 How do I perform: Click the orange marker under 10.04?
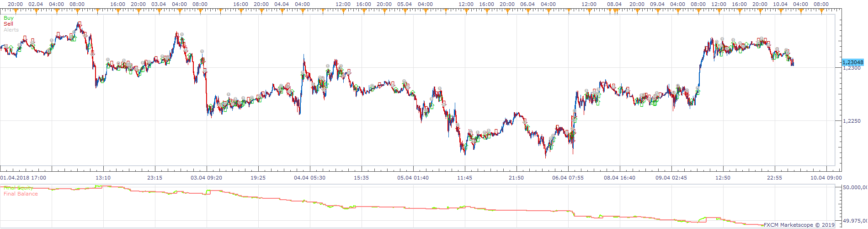coord(780,11)
